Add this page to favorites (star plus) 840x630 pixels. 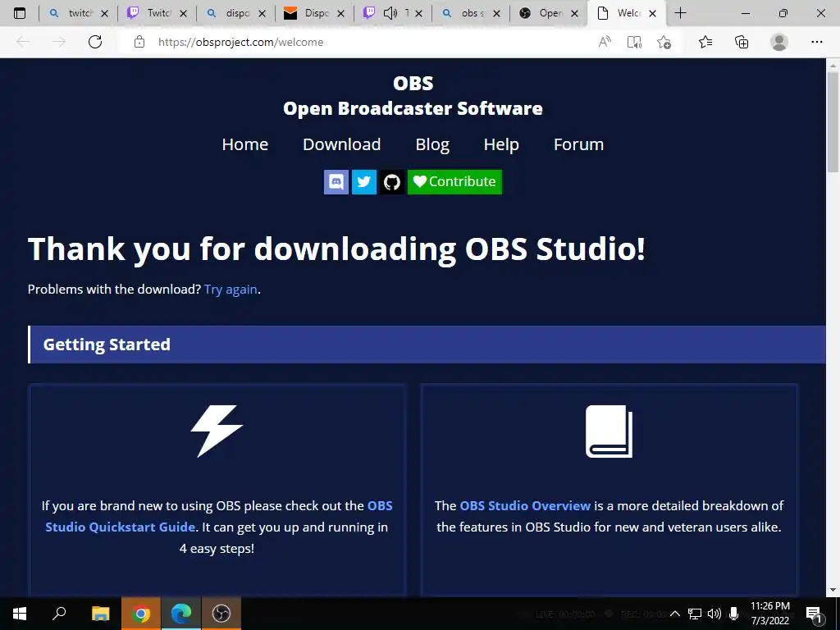[x=664, y=42]
